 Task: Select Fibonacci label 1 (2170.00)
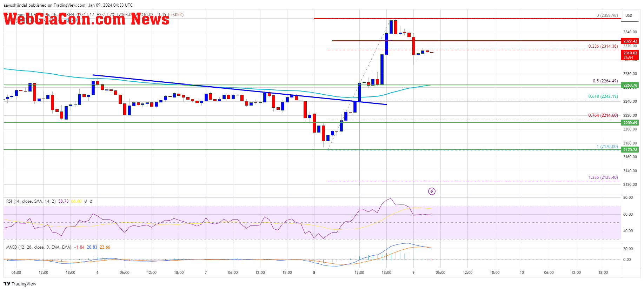607,147
